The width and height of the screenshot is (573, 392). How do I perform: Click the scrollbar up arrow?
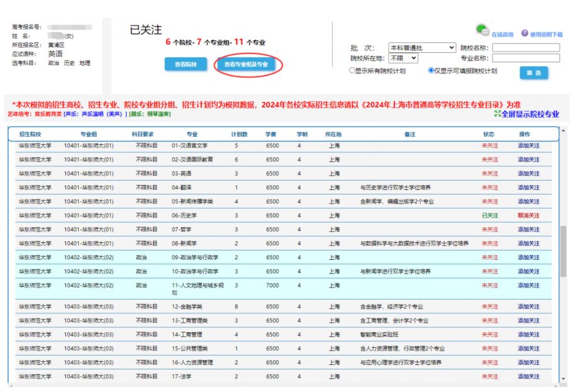point(564,130)
